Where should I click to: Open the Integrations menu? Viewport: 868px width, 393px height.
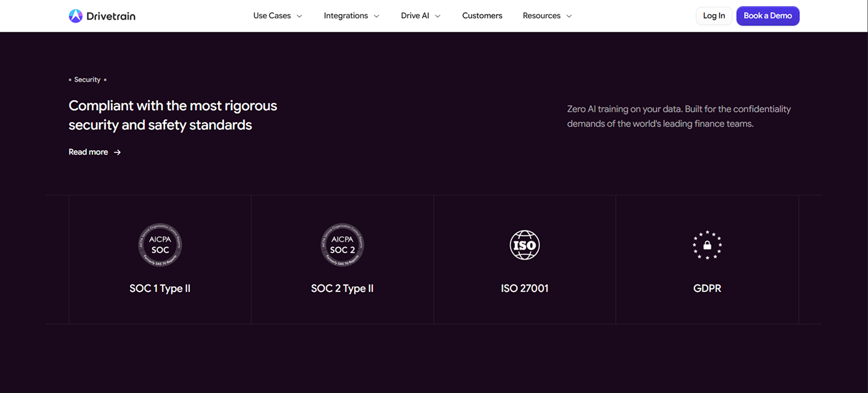352,16
